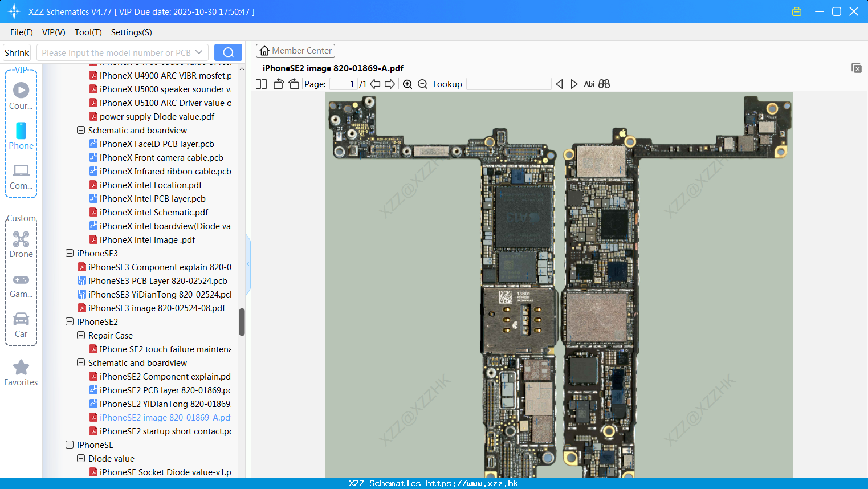Image resolution: width=868 pixels, height=489 pixels.
Task: Open the Game console category
Action: 21,280
